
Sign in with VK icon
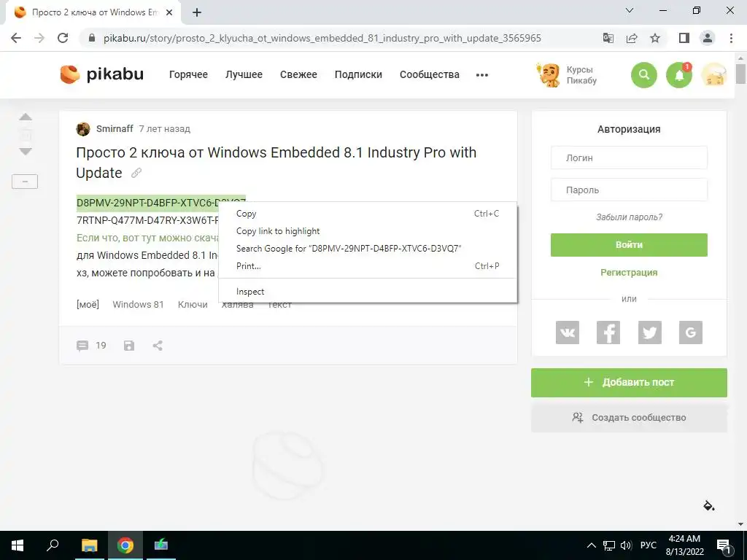(568, 332)
